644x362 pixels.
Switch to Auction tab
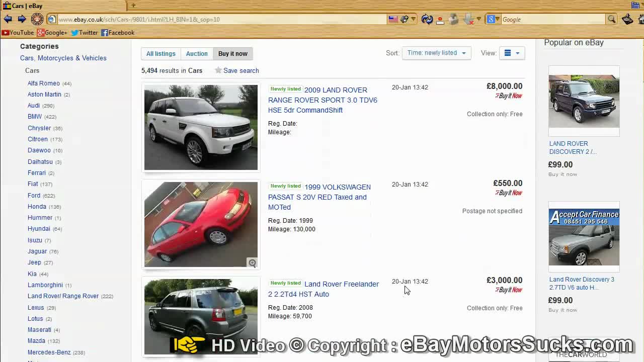(197, 54)
